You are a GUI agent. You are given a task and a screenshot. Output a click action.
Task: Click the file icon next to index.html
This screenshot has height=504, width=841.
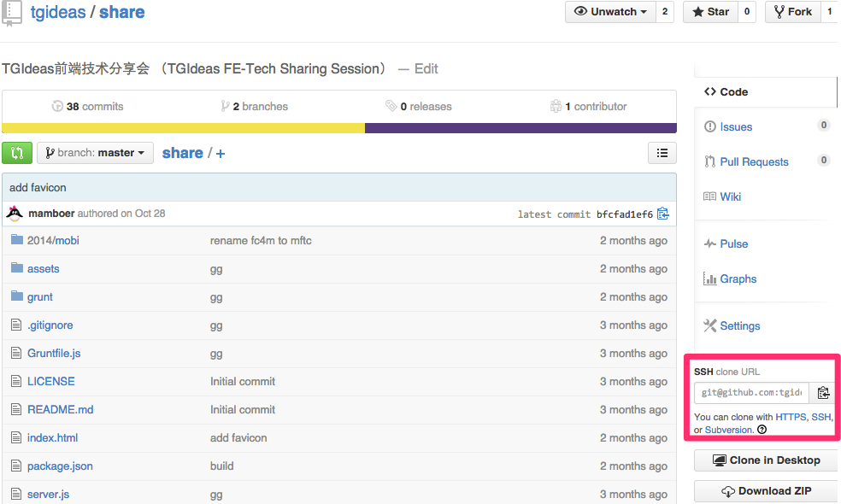click(16, 437)
